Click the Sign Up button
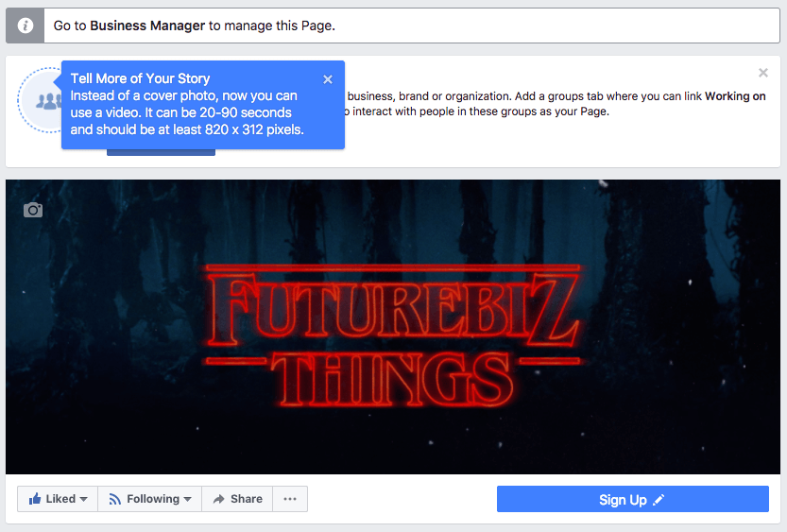 click(x=632, y=499)
